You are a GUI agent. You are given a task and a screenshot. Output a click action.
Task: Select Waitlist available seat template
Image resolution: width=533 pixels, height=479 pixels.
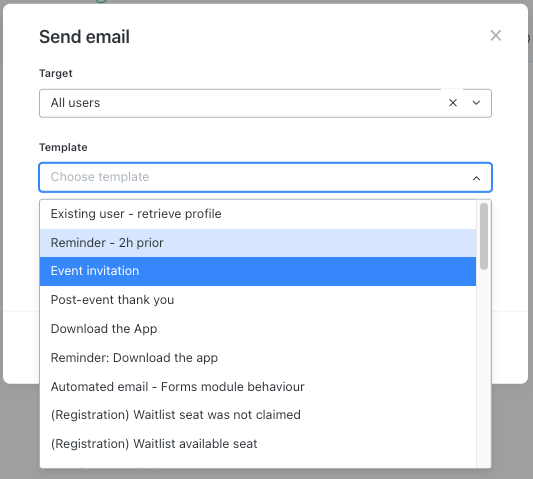tap(258, 444)
